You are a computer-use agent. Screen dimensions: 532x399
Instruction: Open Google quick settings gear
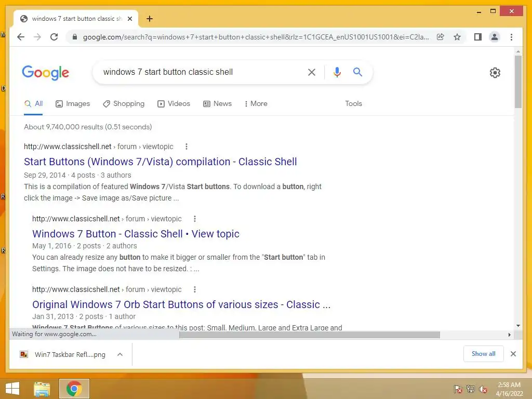[x=495, y=73]
